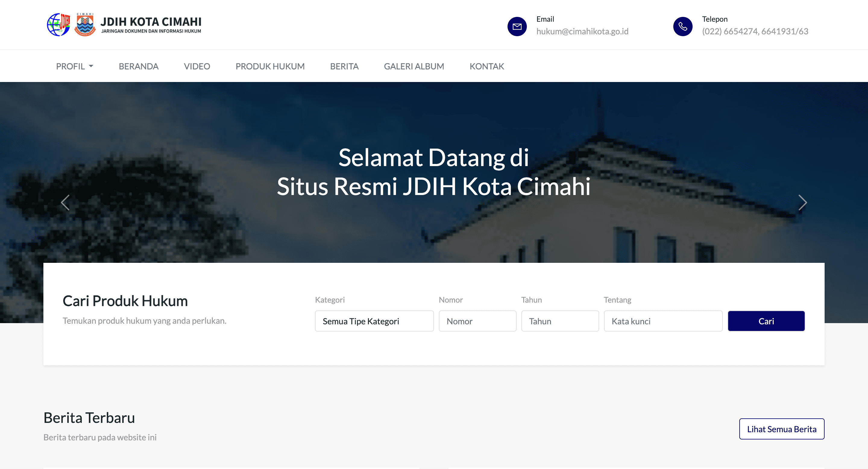
Task: Click the Cari Produk Hukum heading
Action: pyautogui.click(x=125, y=301)
